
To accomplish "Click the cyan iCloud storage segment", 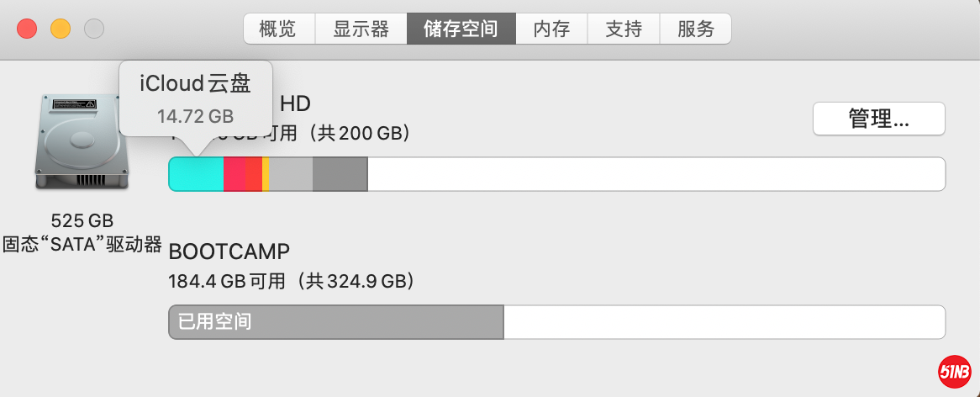I will point(197,174).
